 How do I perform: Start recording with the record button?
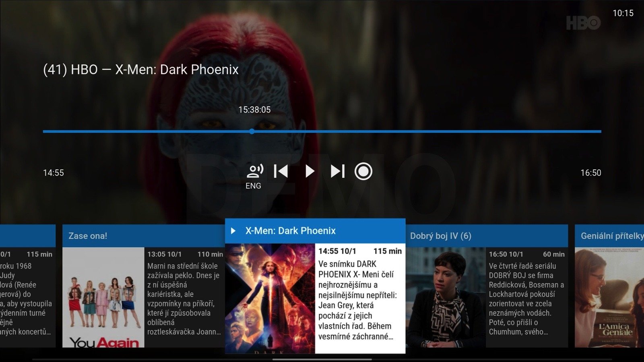pyautogui.click(x=363, y=171)
